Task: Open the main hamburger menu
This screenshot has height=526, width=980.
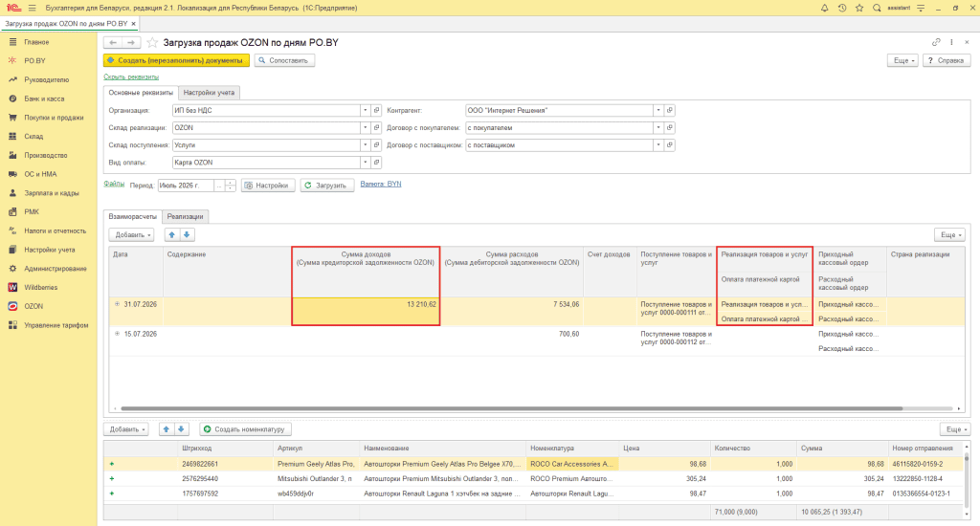Action: coord(32,8)
